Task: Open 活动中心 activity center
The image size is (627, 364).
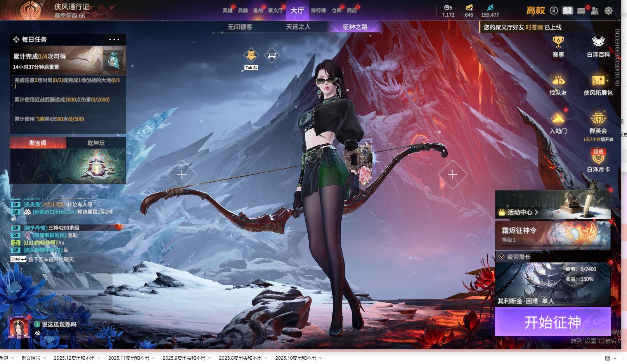Action: tap(553, 205)
